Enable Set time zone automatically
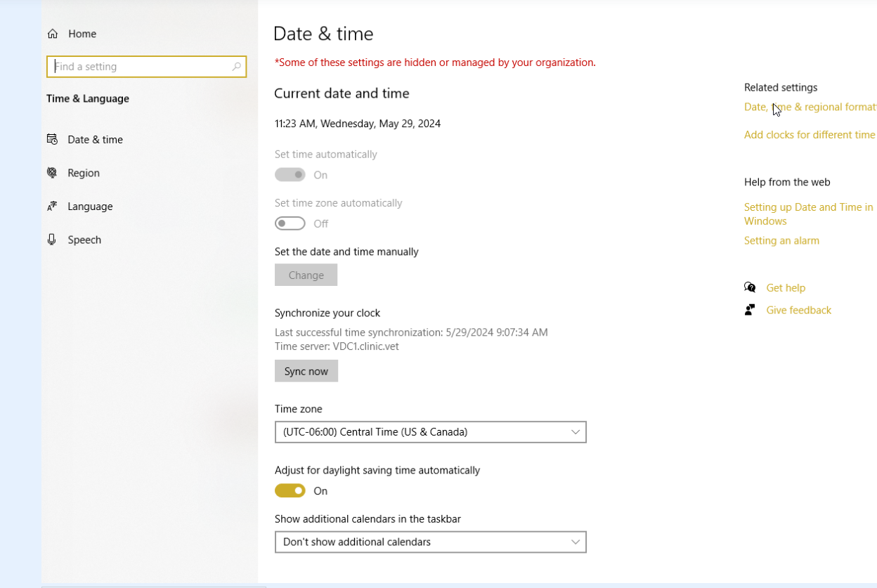 tap(290, 223)
